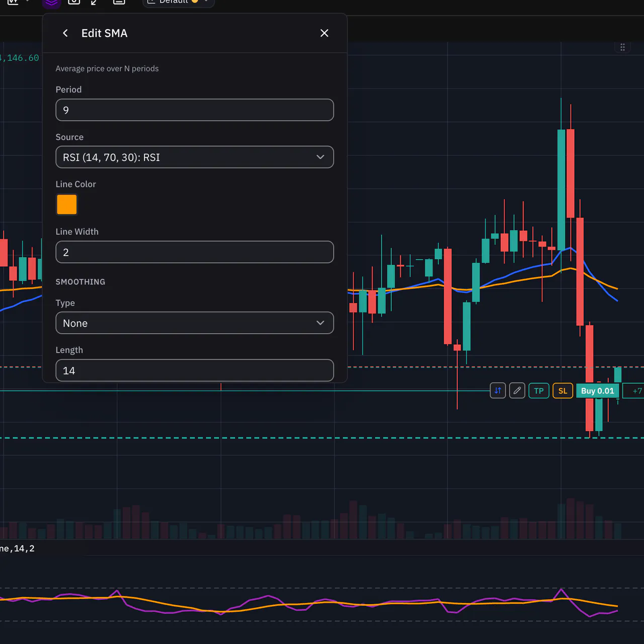This screenshot has height=644, width=644.
Task: Click the Line Color label
Action: [76, 184]
